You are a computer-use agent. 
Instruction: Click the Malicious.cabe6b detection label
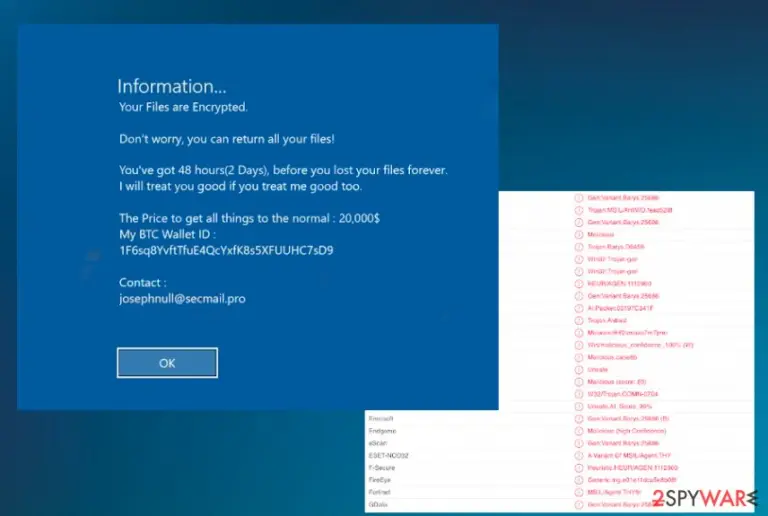coord(612,357)
